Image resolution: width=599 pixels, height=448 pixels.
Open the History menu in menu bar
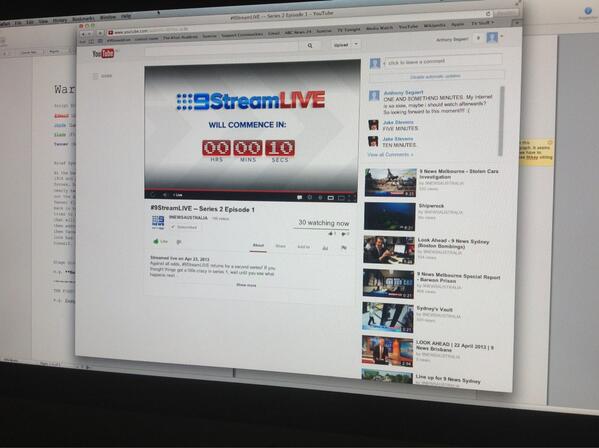pyautogui.click(x=60, y=20)
